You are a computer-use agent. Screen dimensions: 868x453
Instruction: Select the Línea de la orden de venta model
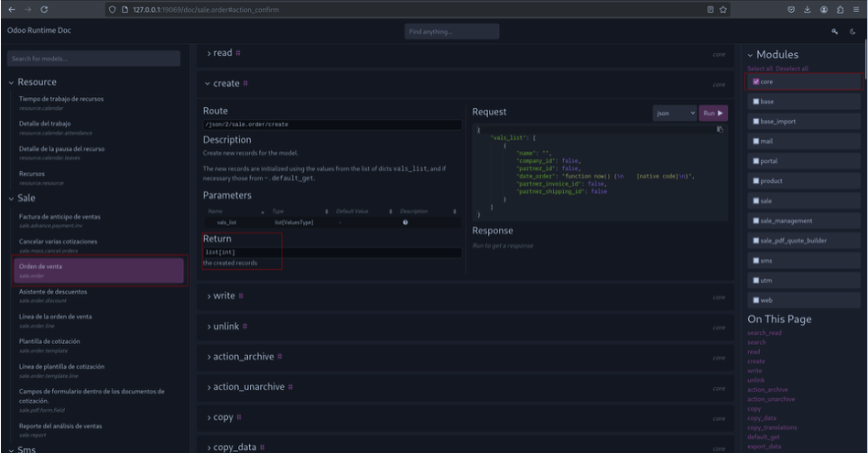(x=55, y=317)
